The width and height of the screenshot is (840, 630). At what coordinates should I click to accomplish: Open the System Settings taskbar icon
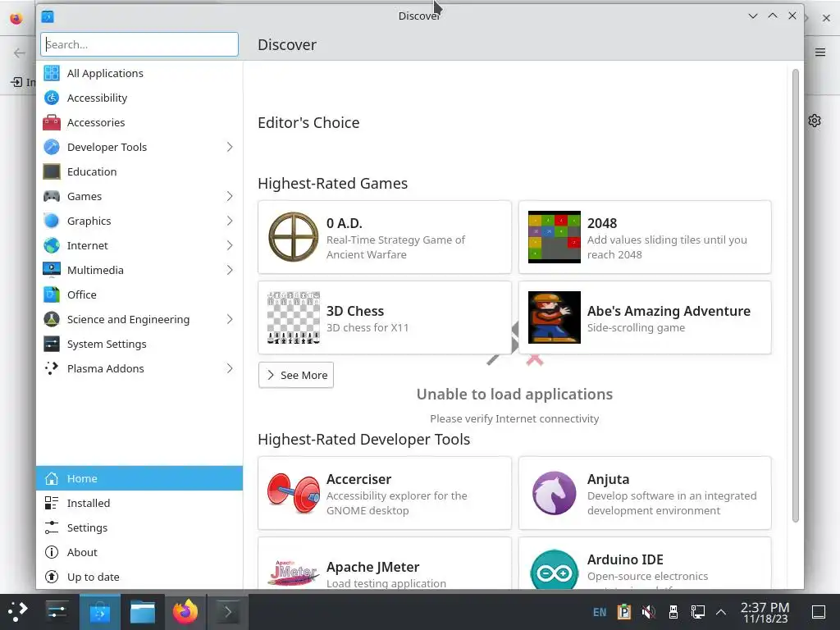57,612
